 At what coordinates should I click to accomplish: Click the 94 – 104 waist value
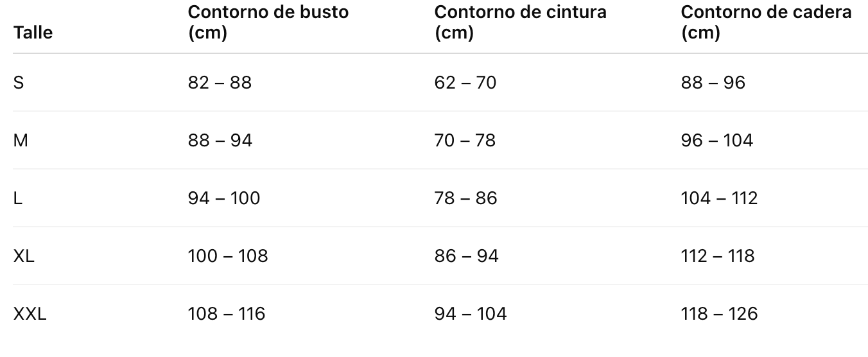[471, 314]
